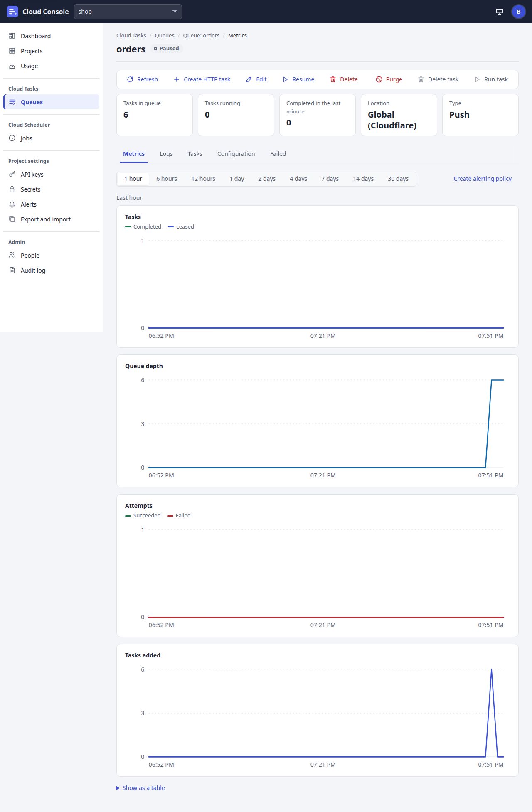Click the Cloud Console logo icon
532x812 pixels.
pos(12,12)
